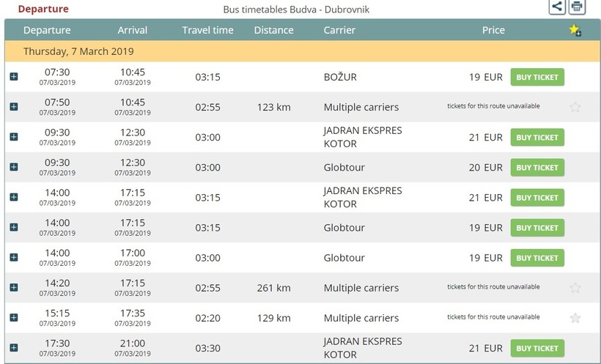Toggle favorite star for 14:20 departure
The image size is (601, 364).
(575, 288)
